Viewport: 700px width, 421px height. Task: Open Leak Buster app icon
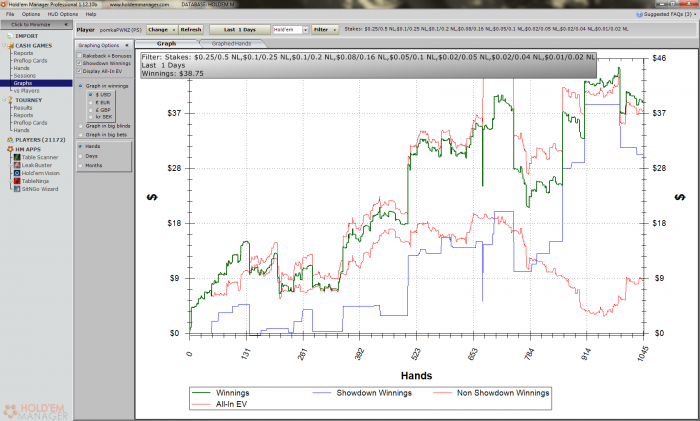point(17,165)
